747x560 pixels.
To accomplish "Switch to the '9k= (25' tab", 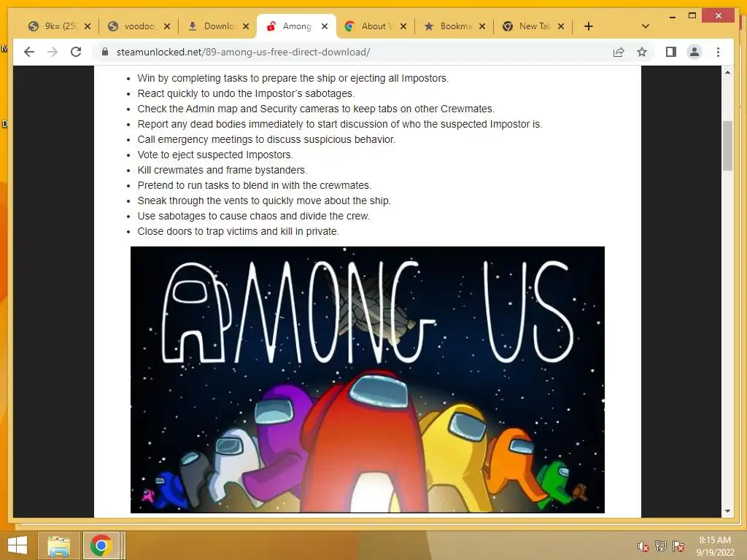I will [53, 26].
